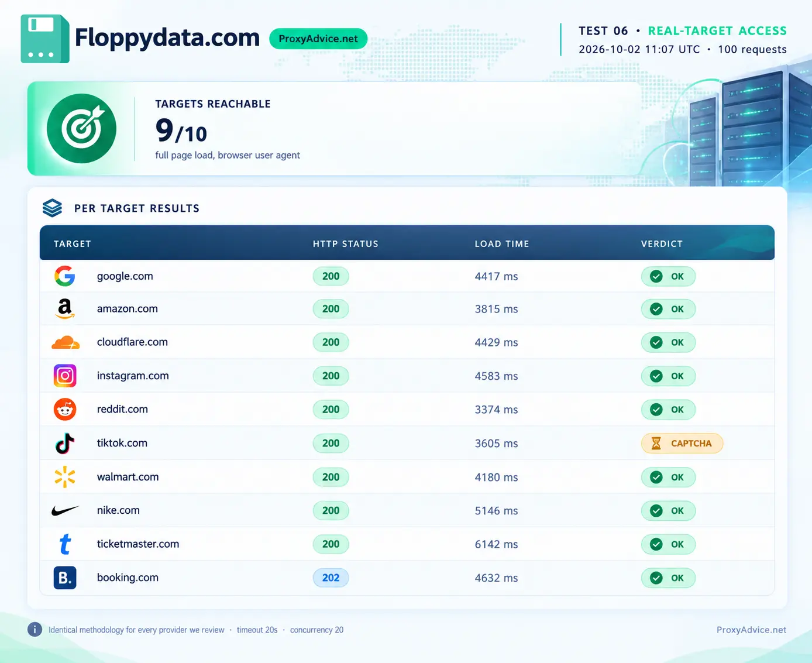Click the ticketmaster.com target name
The image size is (812, 663).
[138, 544]
